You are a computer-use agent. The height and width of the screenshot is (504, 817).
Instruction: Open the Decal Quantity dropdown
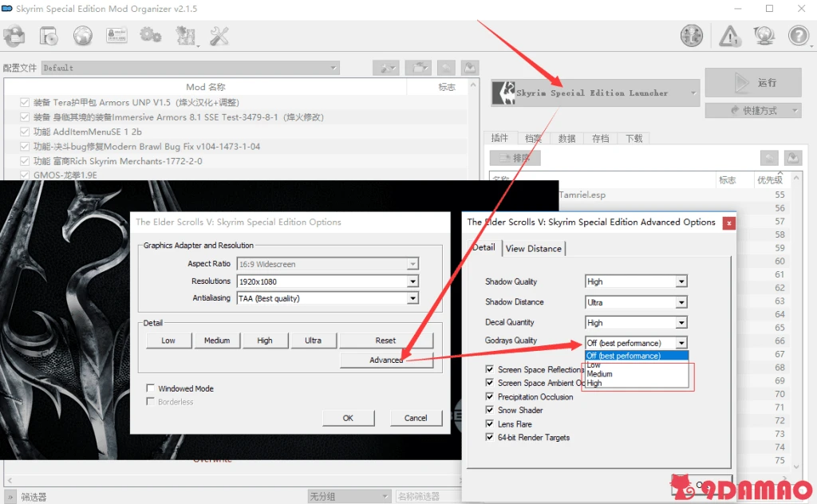coord(636,323)
